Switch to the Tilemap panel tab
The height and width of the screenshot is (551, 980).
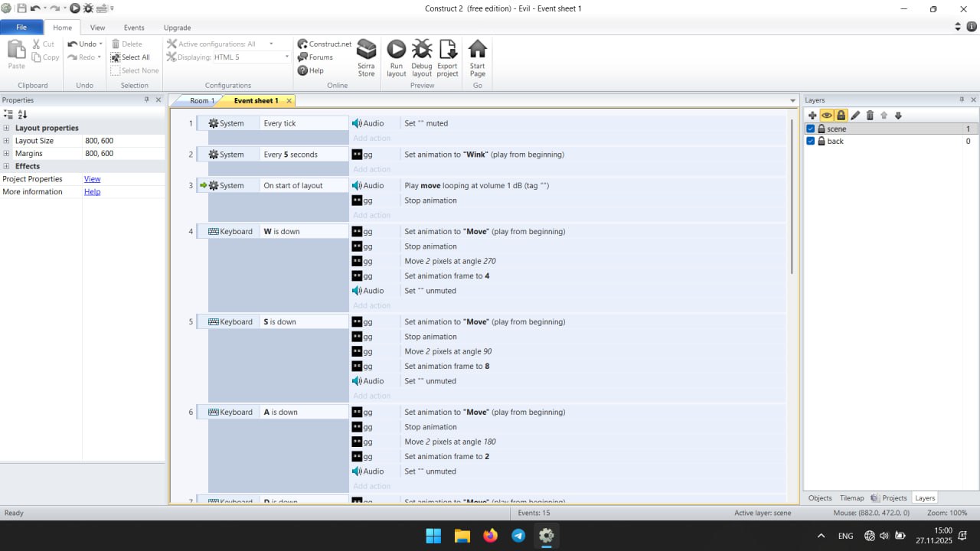coord(851,498)
